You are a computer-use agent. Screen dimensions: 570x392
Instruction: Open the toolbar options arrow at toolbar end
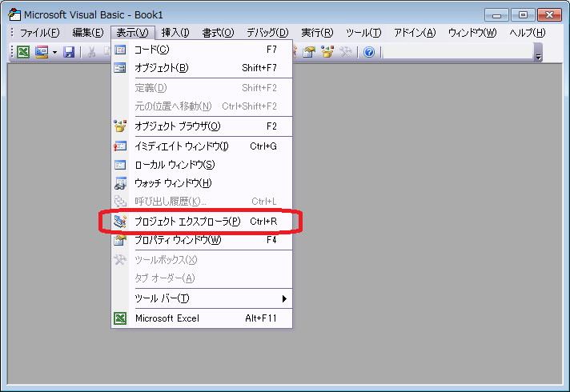click(x=538, y=52)
